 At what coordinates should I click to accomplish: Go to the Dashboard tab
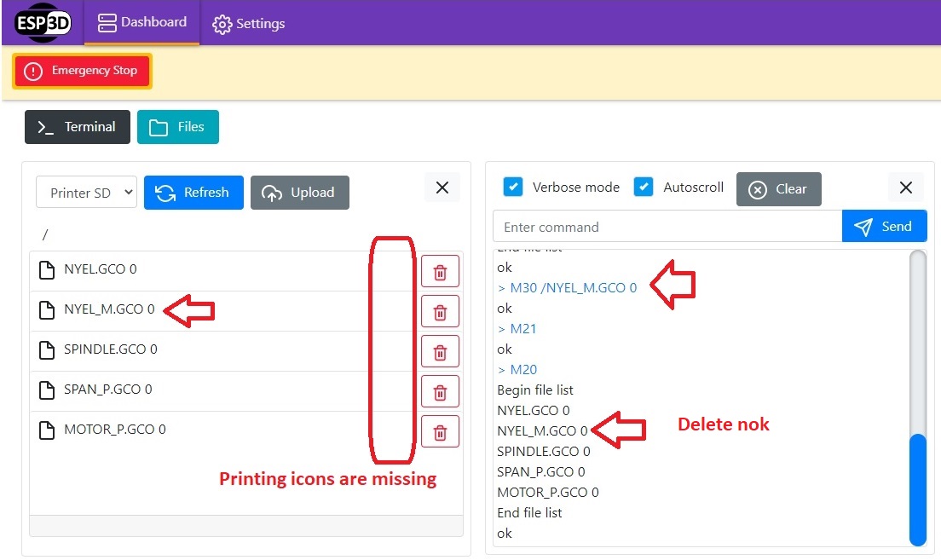142,23
